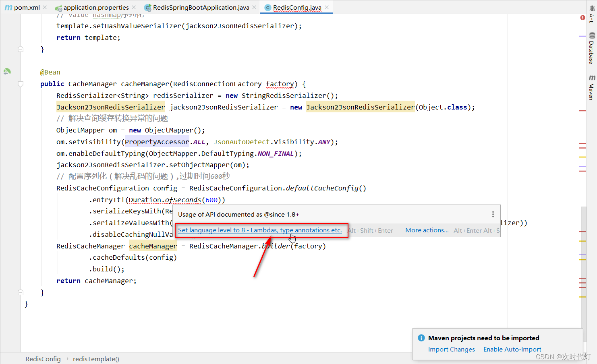
Task: Click the green Spring bean gutter icon
Action: (x=7, y=71)
